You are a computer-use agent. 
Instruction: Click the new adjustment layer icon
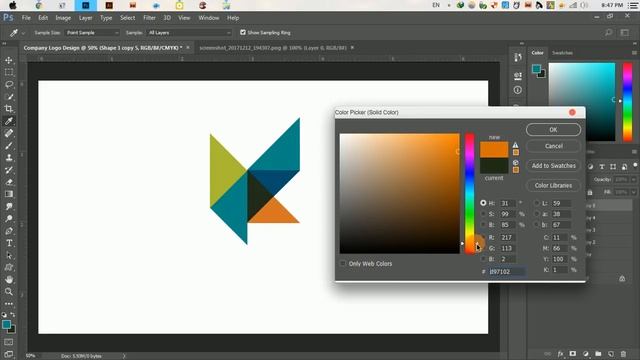pos(586,354)
